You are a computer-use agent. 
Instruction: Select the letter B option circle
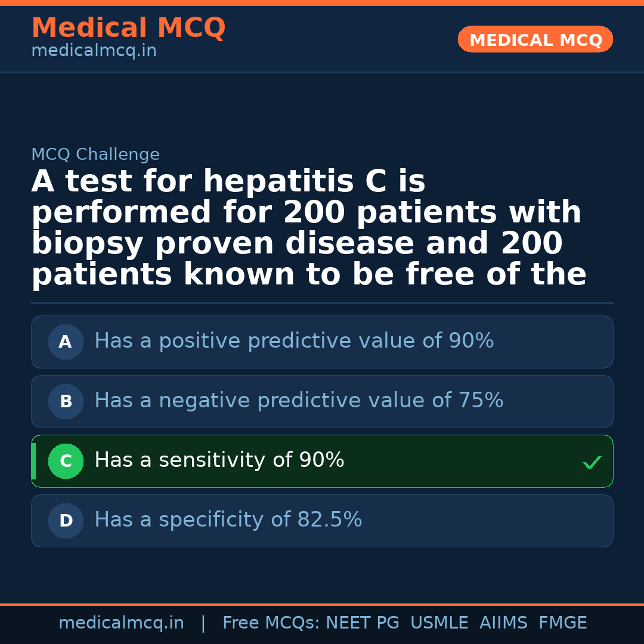(x=66, y=402)
